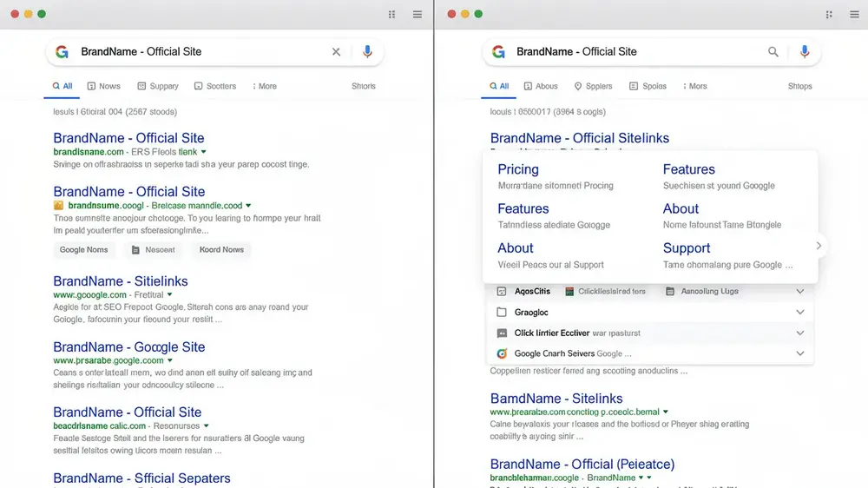Select the All tab in right window
Screen dimensions: 868x488
(x=499, y=87)
